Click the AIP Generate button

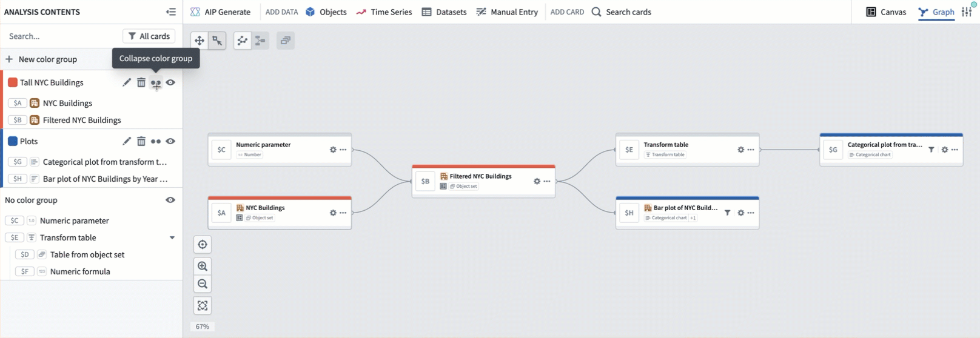220,12
